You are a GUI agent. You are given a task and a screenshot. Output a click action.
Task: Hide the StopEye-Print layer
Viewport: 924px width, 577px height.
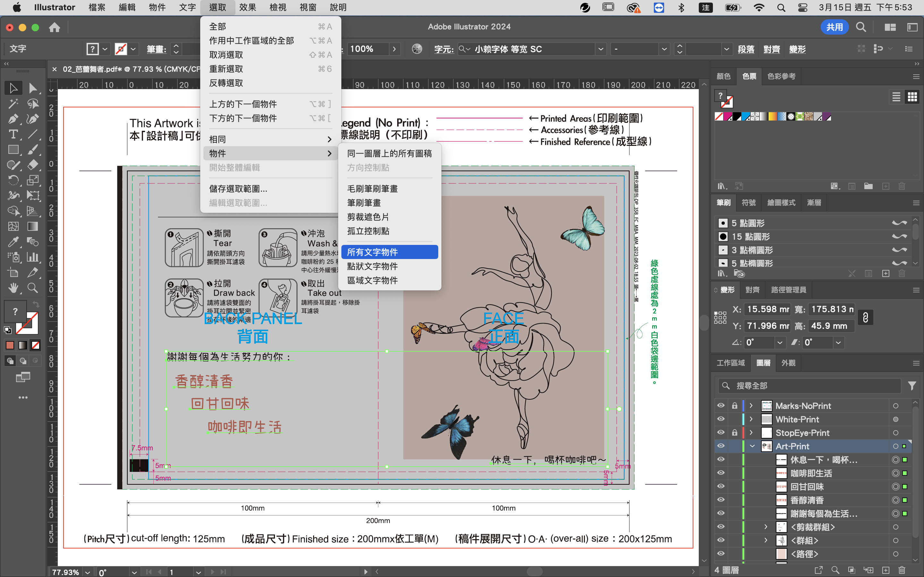click(x=721, y=432)
